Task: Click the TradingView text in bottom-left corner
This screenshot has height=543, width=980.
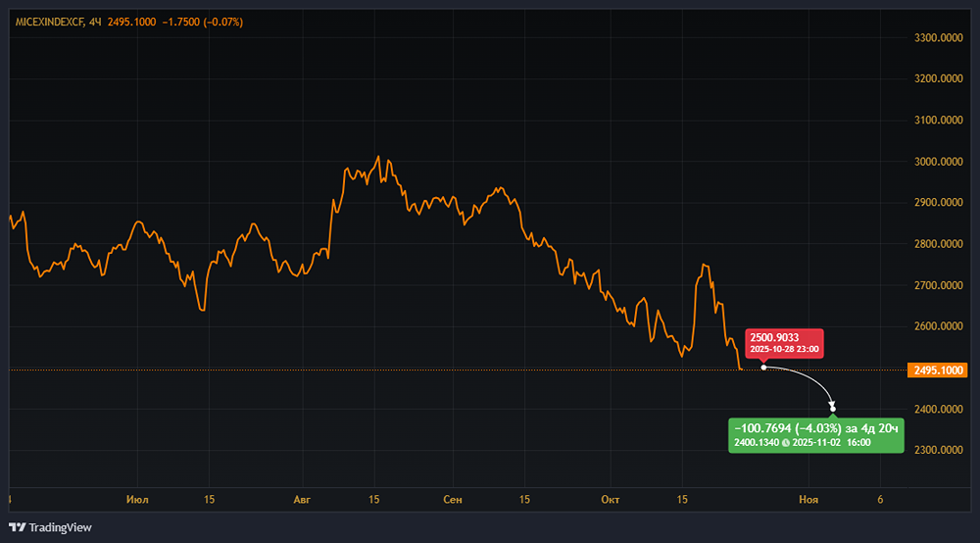Action: 60,527
